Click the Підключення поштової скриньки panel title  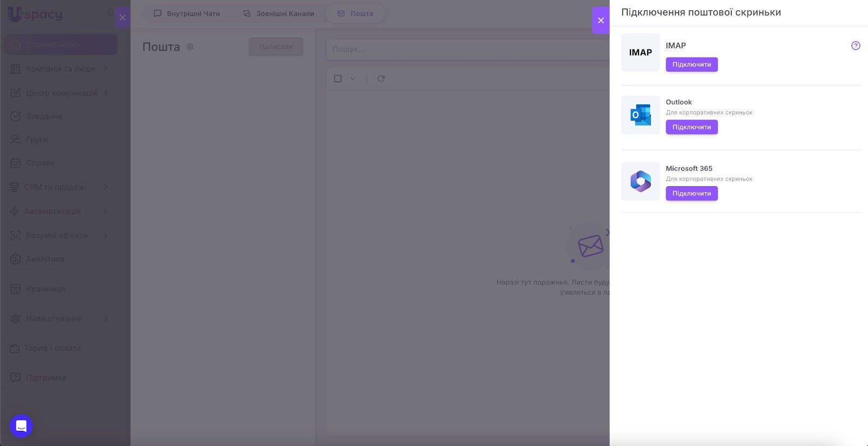[x=701, y=12]
